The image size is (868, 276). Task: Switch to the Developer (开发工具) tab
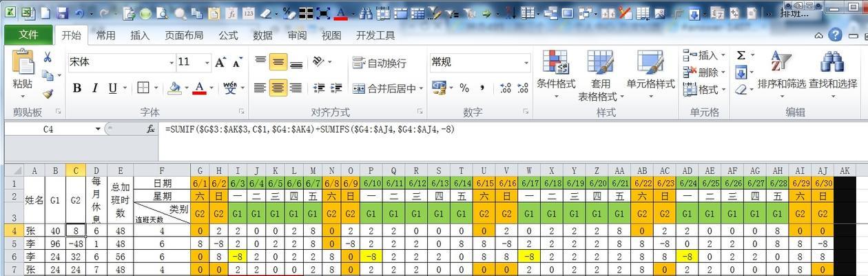pos(375,36)
